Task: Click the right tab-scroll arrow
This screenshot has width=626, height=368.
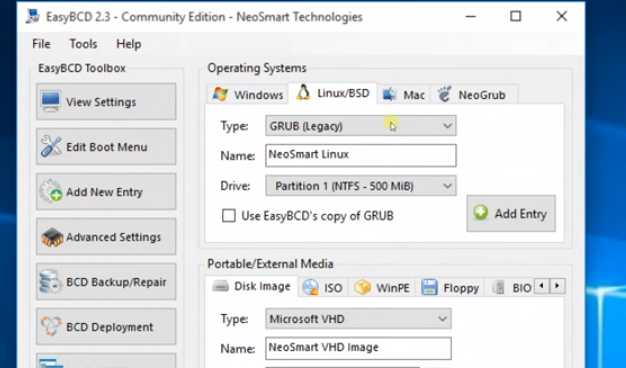Action: tap(557, 286)
